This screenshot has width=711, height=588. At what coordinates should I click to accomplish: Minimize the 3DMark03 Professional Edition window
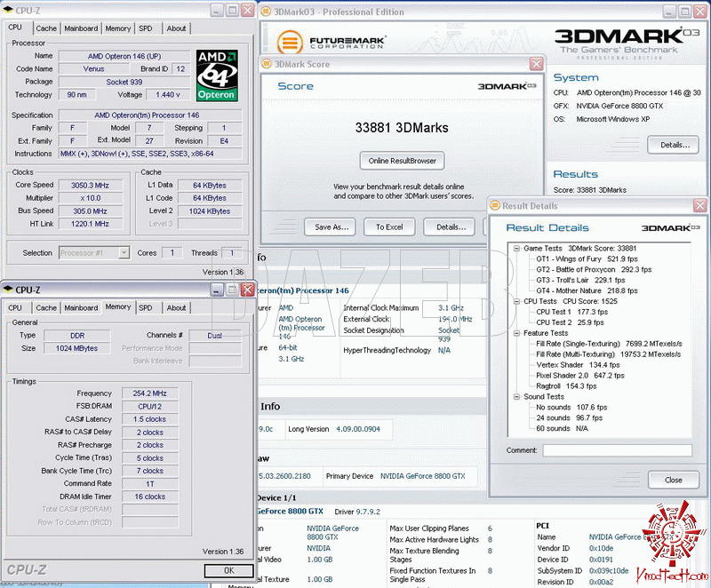click(x=670, y=12)
